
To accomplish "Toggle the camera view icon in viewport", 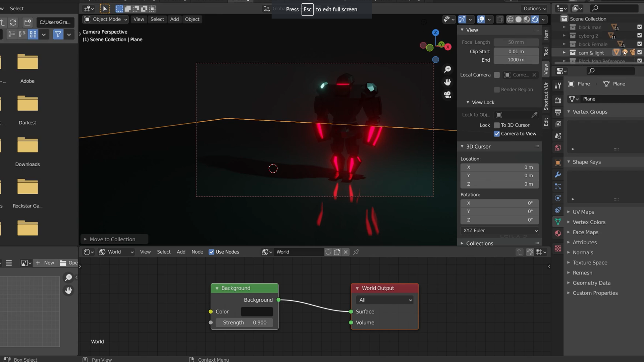I will click(x=447, y=95).
